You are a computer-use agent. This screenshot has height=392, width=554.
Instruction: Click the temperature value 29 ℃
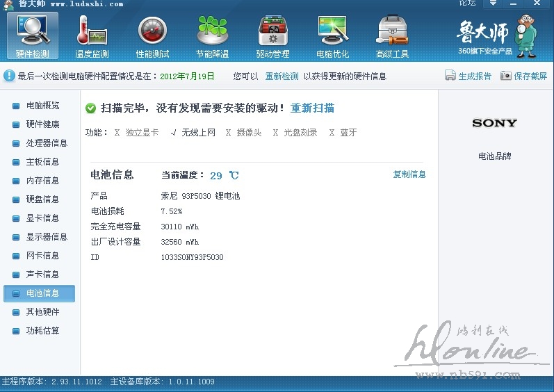point(225,176)
